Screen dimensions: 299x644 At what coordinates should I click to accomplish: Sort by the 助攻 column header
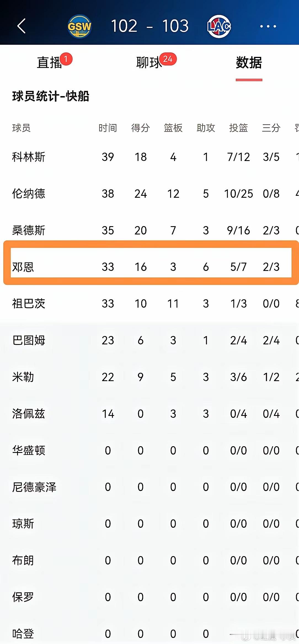tap(205, 128)
